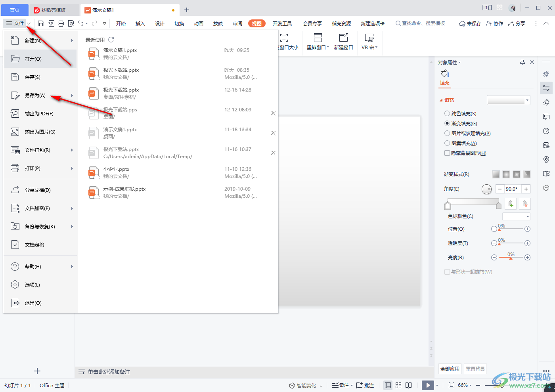Delete the gradient stop
This screenshot has width=555, height=392.
coord(525,204)
